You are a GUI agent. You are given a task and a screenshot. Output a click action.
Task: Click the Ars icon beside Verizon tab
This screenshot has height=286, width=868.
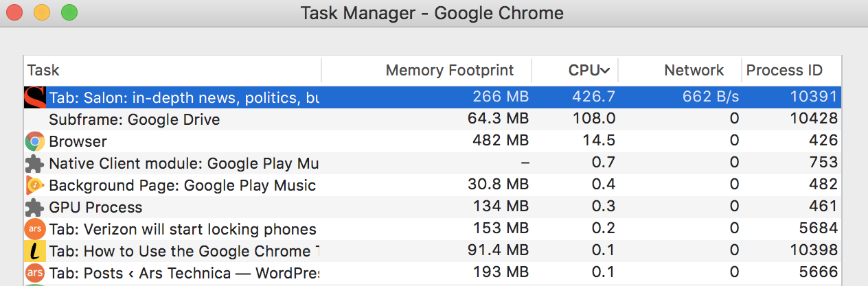point(34,229)
